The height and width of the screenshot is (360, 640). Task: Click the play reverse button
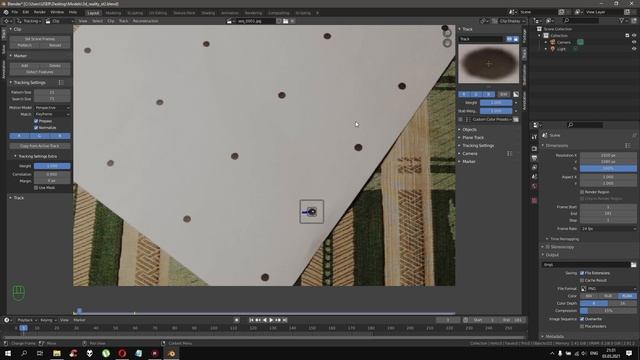(x=265, y=320)
